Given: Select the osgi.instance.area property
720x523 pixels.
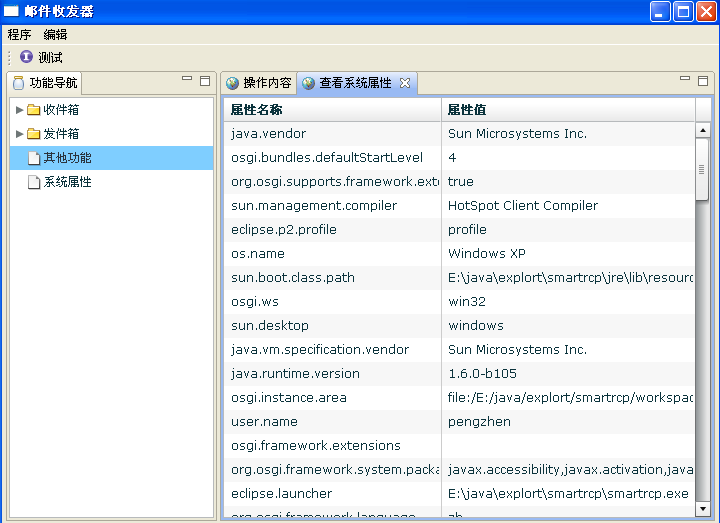Looking at the screenshot, I should coord(289,398).
